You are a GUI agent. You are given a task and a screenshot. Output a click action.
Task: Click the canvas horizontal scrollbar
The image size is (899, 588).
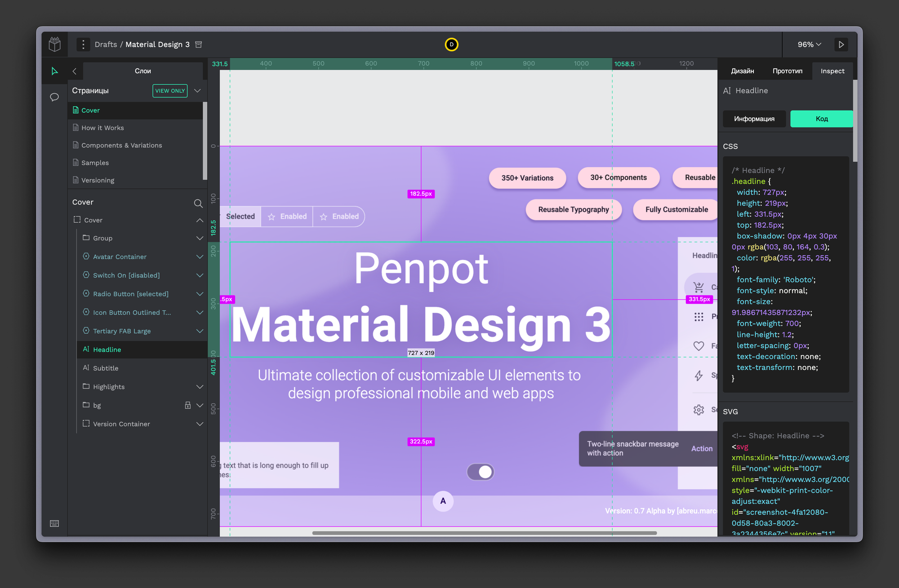point(485,533)
